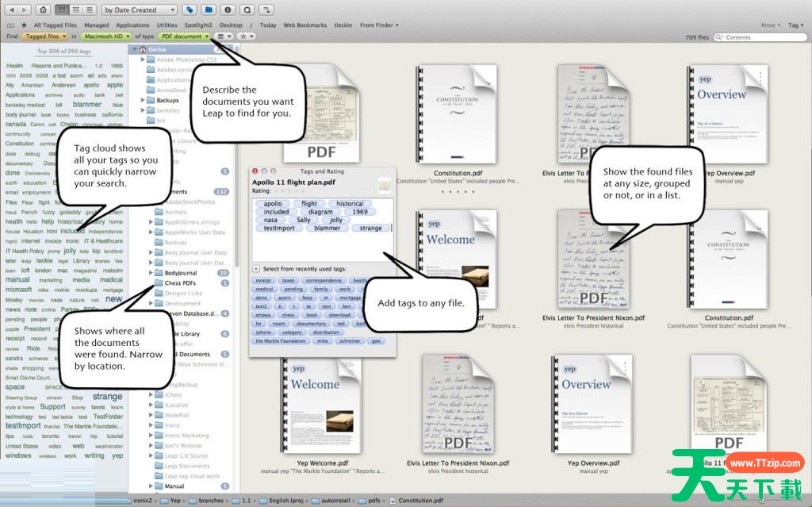Click the 'microsoft' tag in tag cloud

coord(19,290)
